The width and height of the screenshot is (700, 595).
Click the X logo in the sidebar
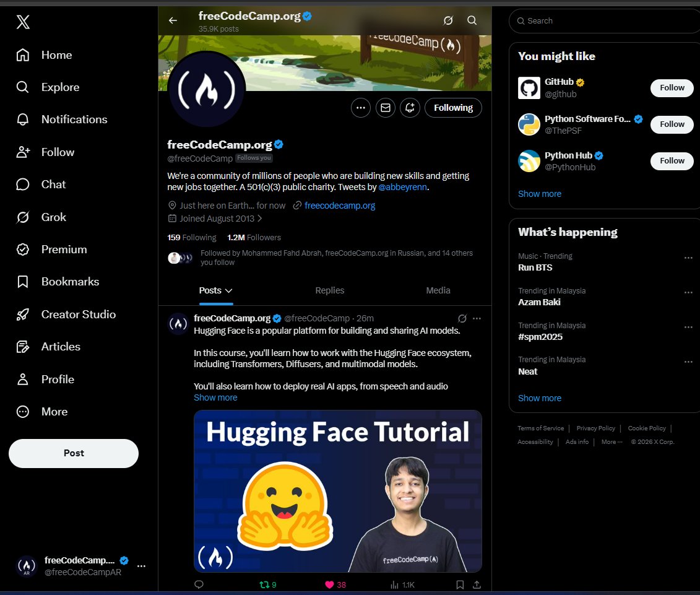[23, 22]
